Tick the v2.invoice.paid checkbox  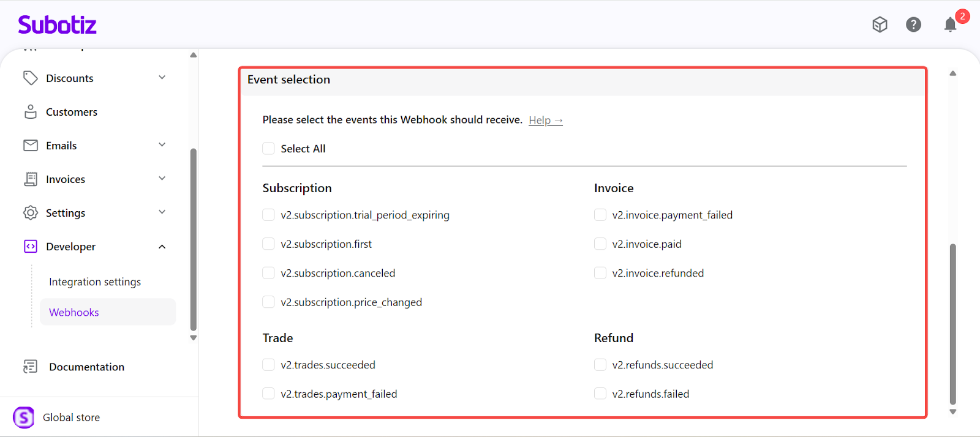[x=600, y=244]
